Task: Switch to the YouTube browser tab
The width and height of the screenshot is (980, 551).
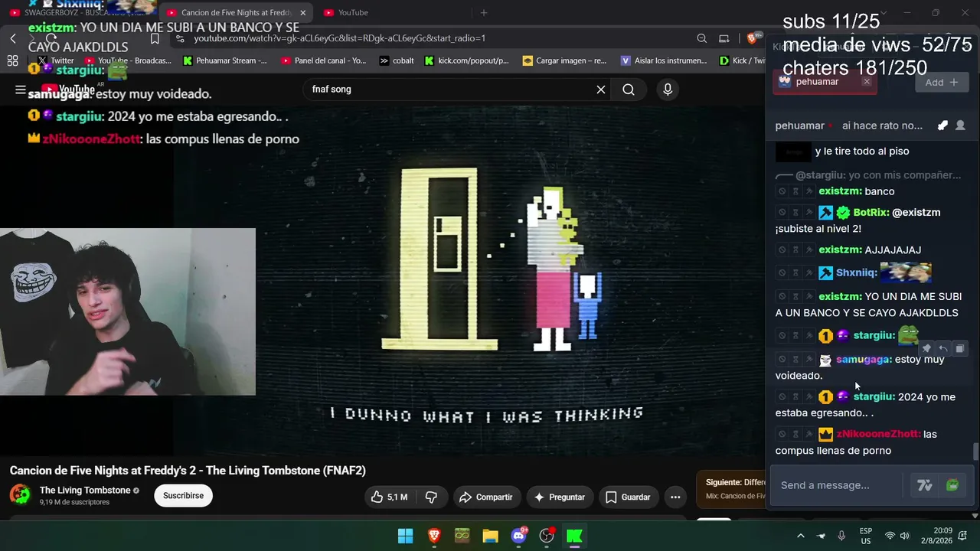Action: (390, 12)
